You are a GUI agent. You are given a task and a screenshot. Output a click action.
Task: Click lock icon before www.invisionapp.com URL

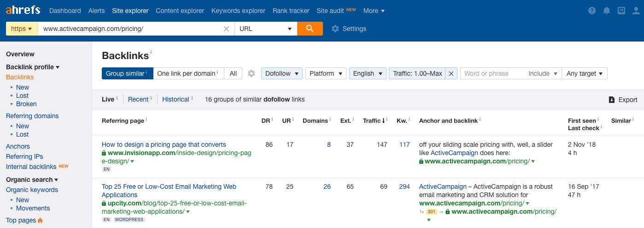104,153
